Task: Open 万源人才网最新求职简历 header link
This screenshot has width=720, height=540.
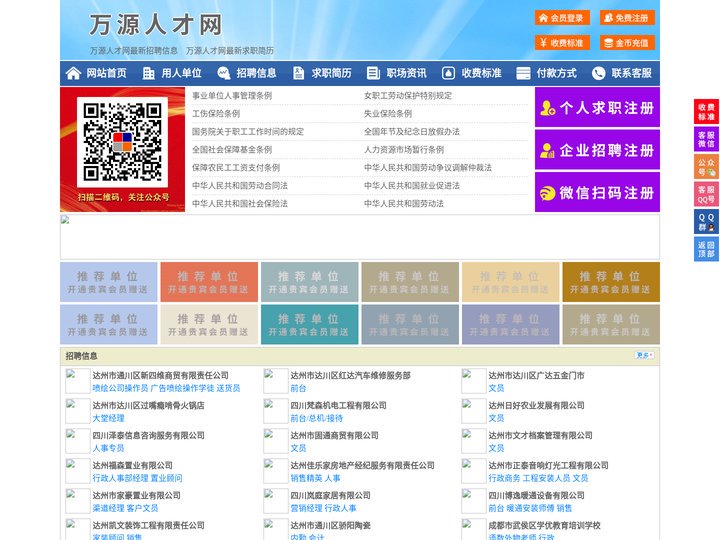Action: [x=230, y=51]
